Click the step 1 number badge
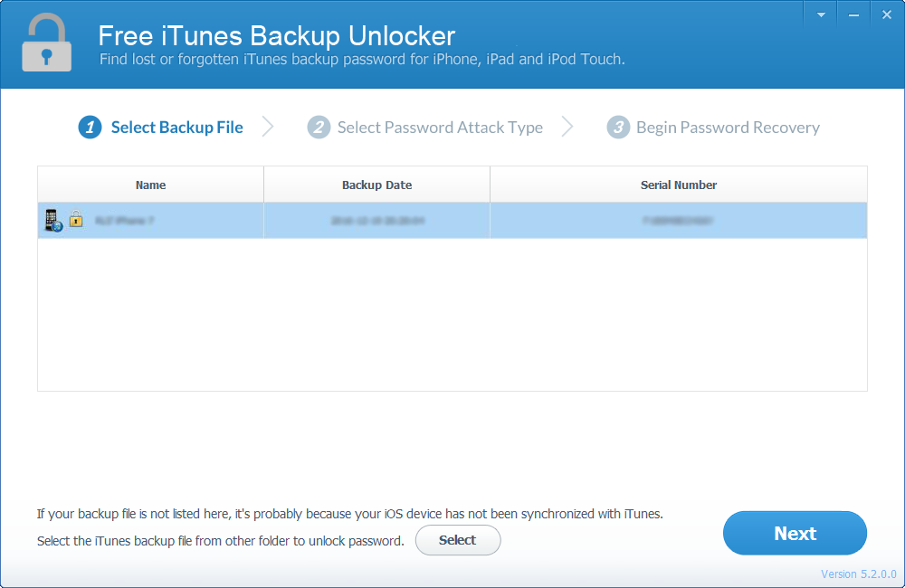 [90, 128]
